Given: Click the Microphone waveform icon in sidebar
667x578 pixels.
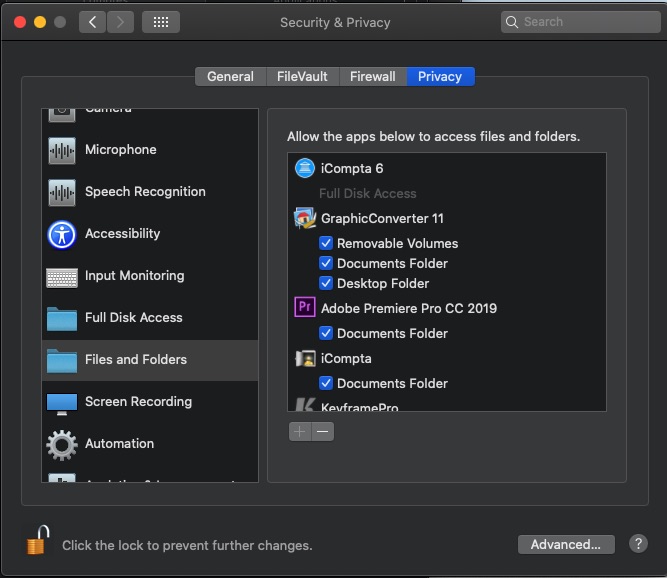Looking at the screenshot, I should coord(62,151).
